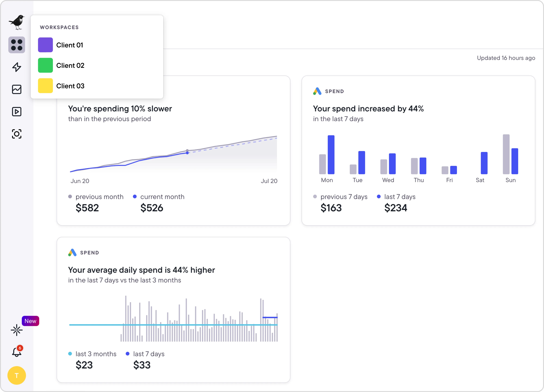Select Client 01 workspace
Viewport: 544px width, 392px height.
click(69, 45)
